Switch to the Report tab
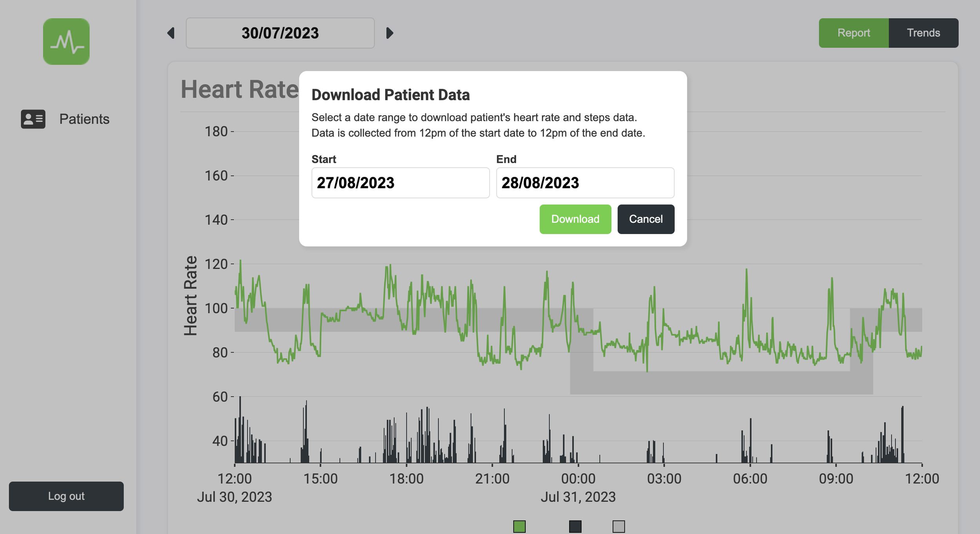This screenshot has width=980, height=534. coord(853,33)
